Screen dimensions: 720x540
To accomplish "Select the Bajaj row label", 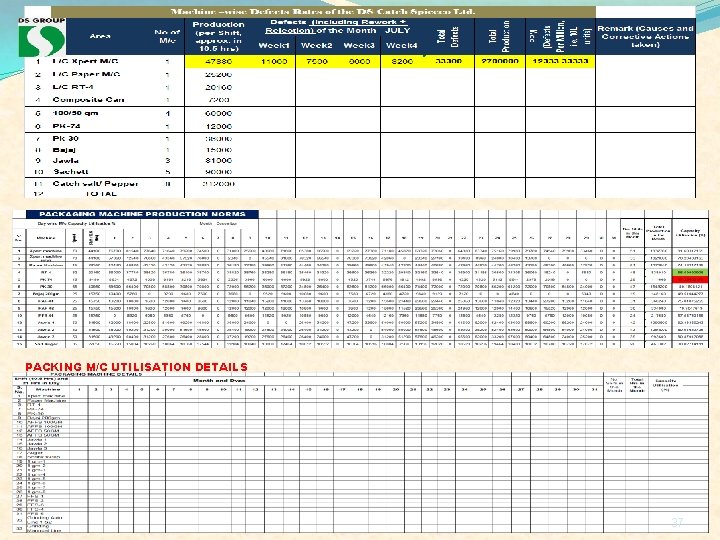I will point(64,150).
